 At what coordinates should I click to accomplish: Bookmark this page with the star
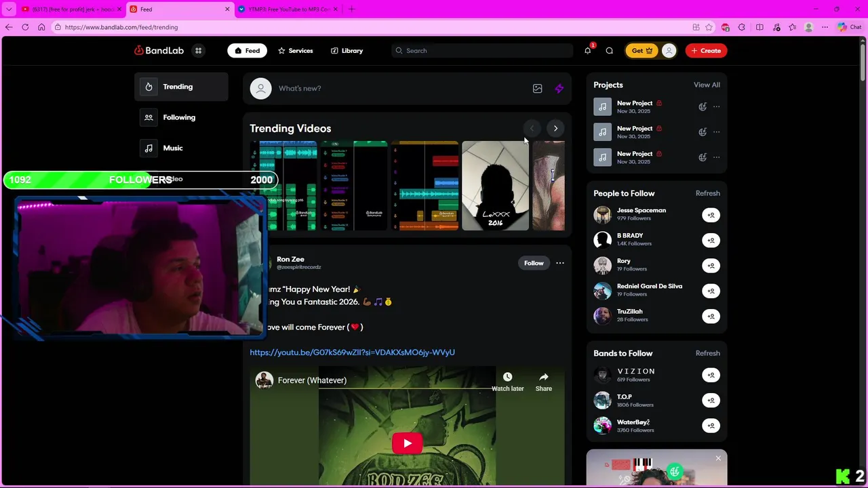(709, 27)
